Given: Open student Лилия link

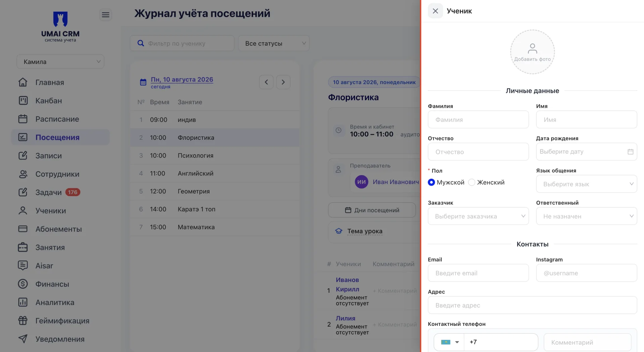Looking at the screenshot, I should (x=345, y=318).
